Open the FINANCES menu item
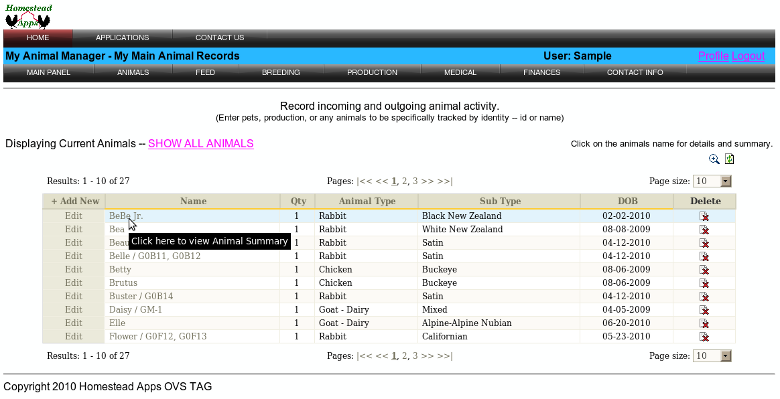Viewport: 780px width, 399px height. click(542, 73)
